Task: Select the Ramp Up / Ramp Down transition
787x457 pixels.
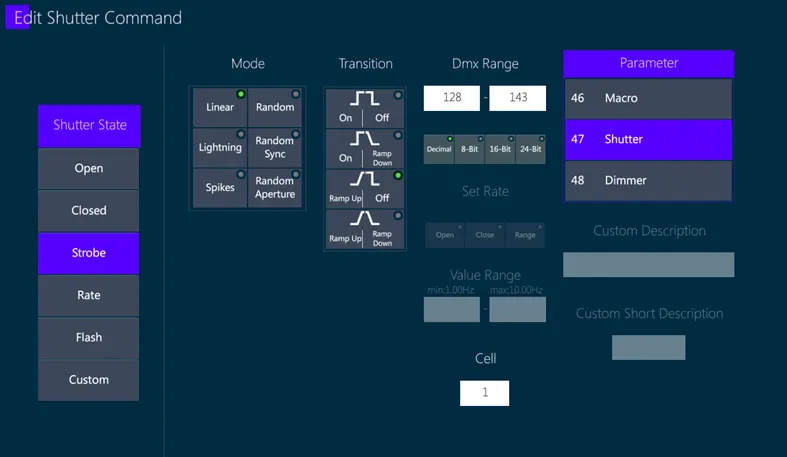Action: pyautogui.click(x=365, y=229)
